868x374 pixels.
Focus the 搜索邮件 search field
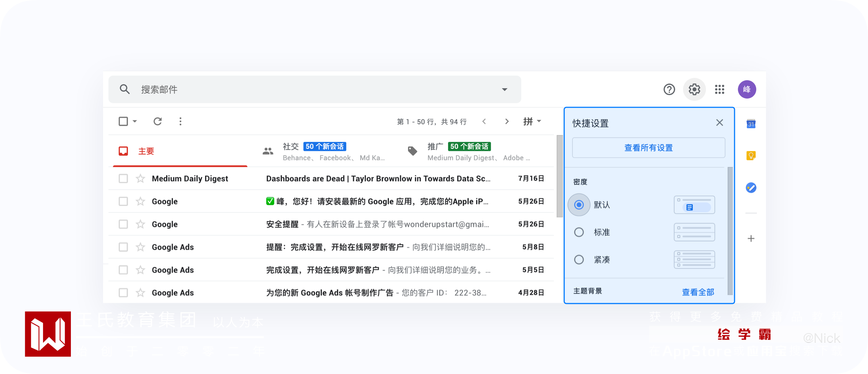pyautogui.click(x=315, y=89)
